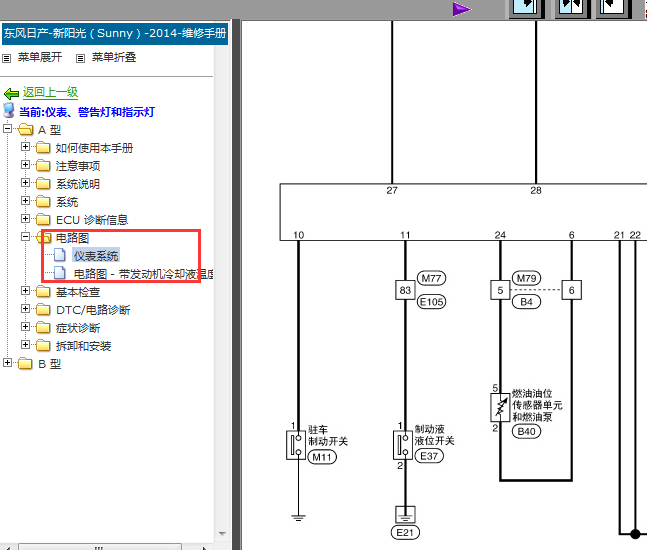The image size is (647, 550).
Task: Select 电路图 - 带发动机冷却液温度 item
Action: pos(143,274)
